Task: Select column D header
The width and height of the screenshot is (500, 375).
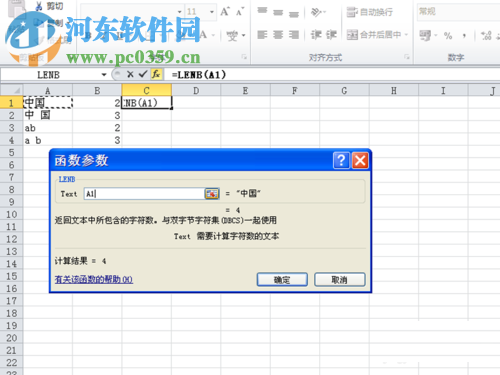Action: coord(196,90)
